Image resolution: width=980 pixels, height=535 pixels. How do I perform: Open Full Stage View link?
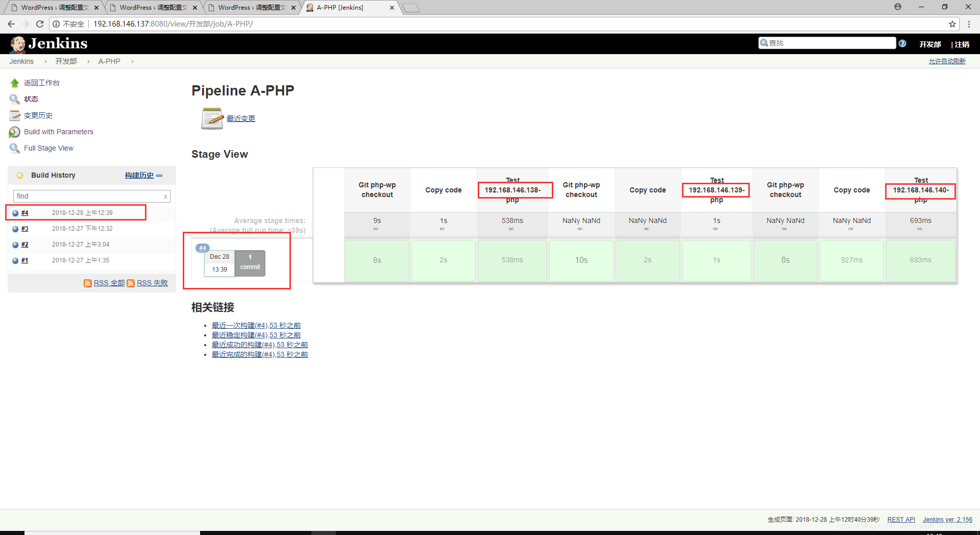(x=48, y=148)
